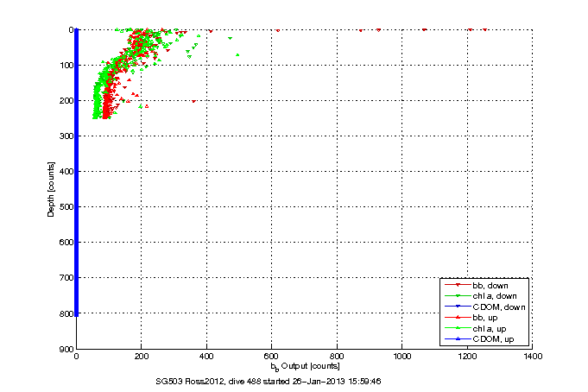This screenshot has height=392, width=588.
Task: Click the 'Depth [counts]' y-axis label
Action: point(51,189)
